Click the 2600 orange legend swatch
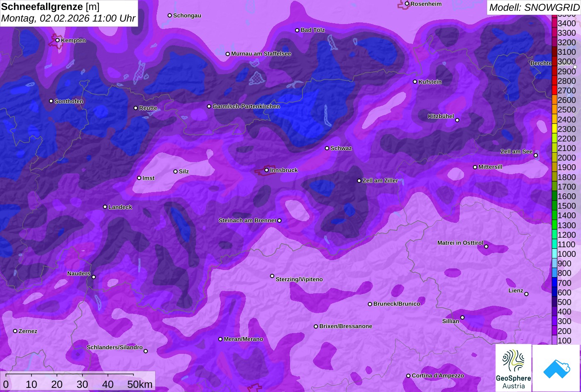This screenshot has width=581, height=392. point(554,100)
